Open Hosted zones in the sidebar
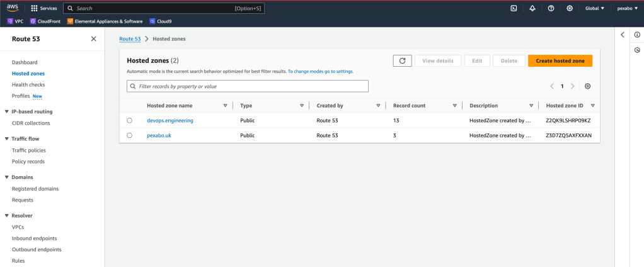Image resolution: width=644 pixels, height=267 pixels. point(28,74)
